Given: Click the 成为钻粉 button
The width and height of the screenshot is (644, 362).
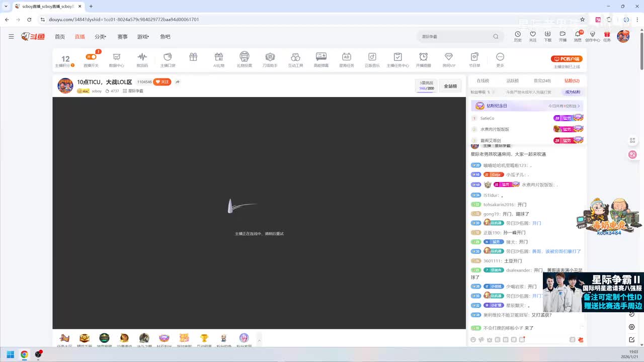Looking at the screenshot, I should point(573,92).
